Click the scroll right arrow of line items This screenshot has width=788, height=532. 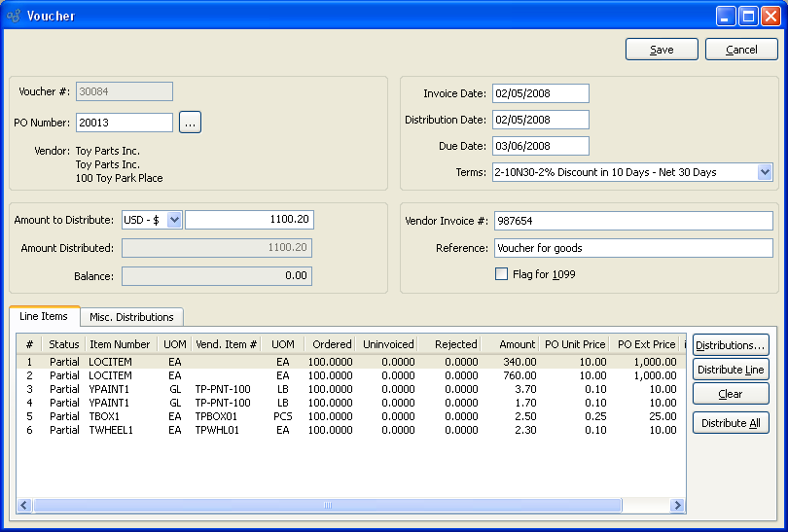(677, 506)
